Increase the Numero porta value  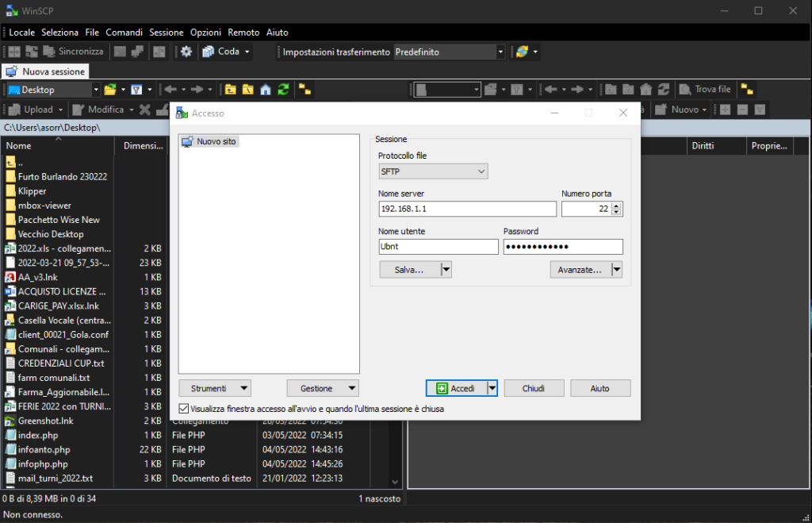coord(616,206)
